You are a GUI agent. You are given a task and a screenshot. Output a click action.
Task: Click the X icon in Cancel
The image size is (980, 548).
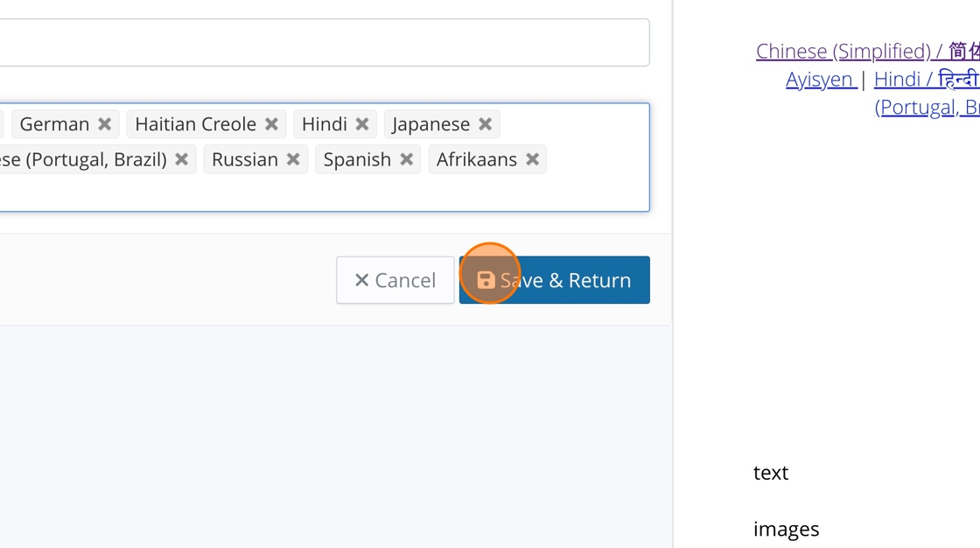pos(361,280)
